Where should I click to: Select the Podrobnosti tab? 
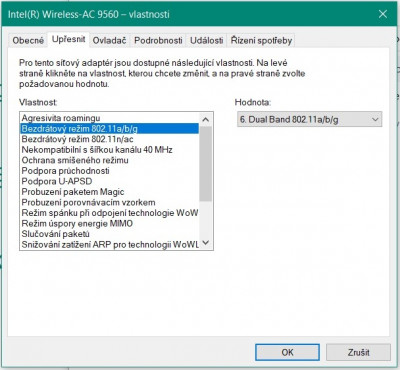coord(158,41)
